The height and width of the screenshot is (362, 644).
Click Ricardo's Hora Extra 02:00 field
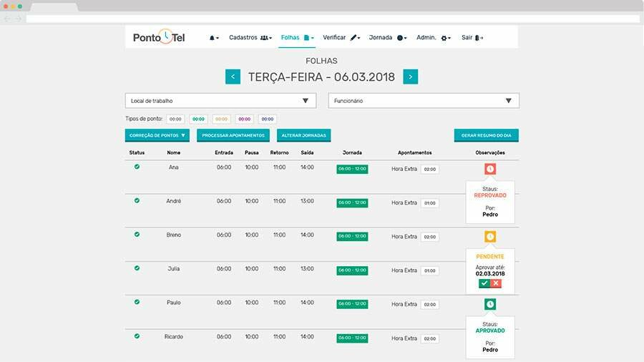point(429,338)
